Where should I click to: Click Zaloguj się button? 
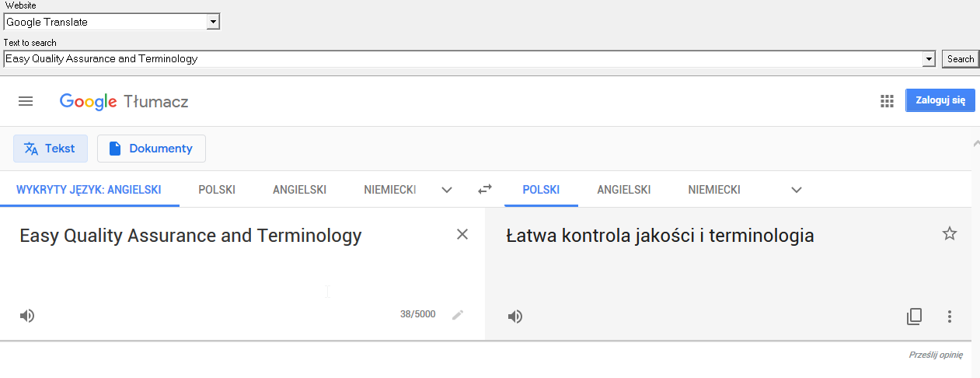click(940, 100)
